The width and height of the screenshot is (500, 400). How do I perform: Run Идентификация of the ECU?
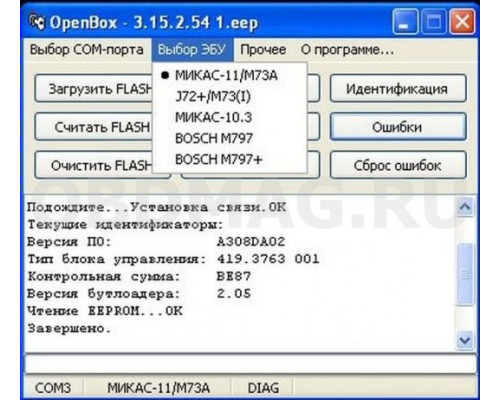398,89
